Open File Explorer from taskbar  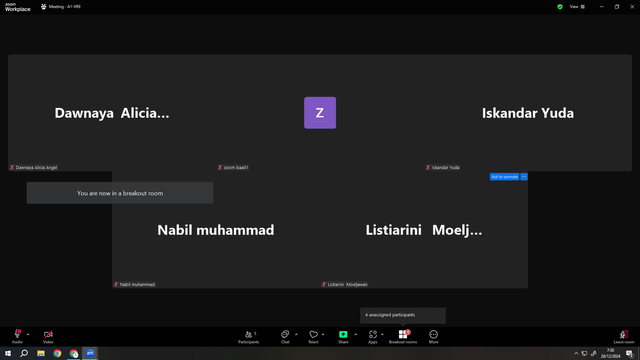coord(41,353)
